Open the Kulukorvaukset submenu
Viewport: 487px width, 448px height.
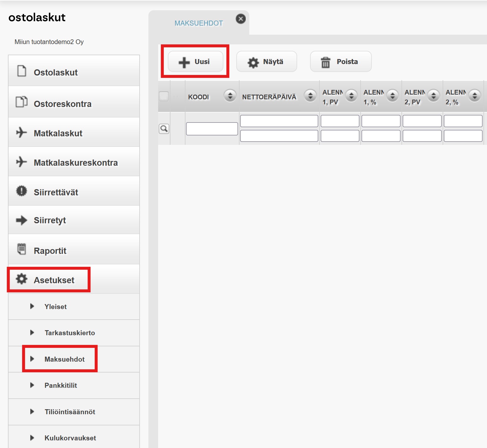(x=74, y=437)
